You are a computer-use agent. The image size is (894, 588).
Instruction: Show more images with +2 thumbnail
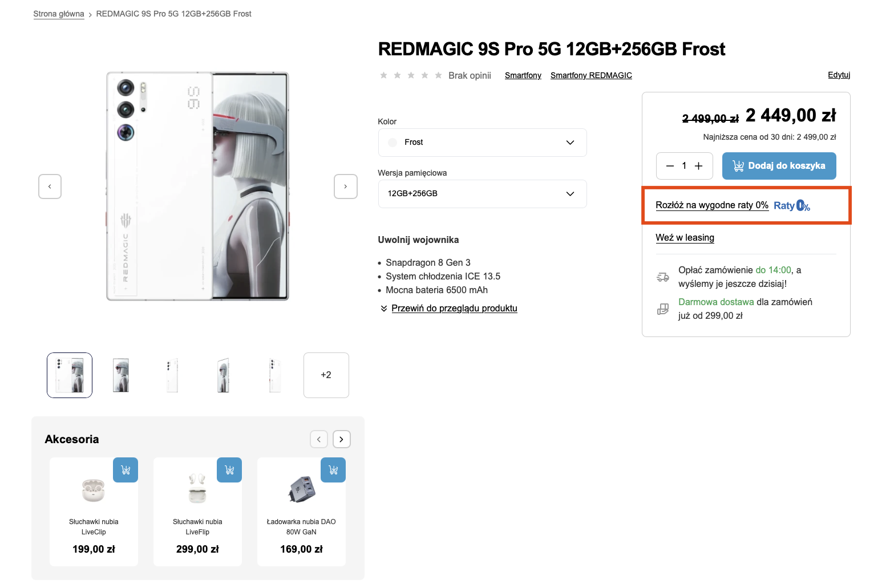pyautogui.click(x=326, y=375)
